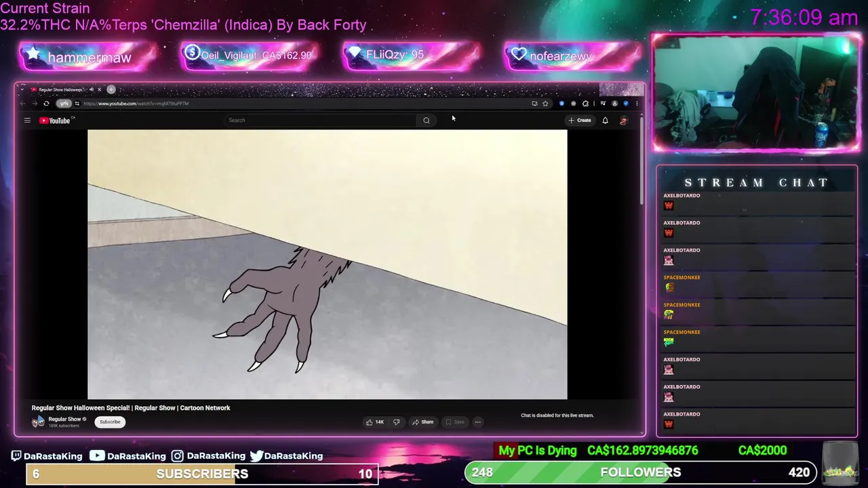Click the first SPACEMONKEE chat message
The height and width of the screenshot is (488, 868).
pyautogui.click(x=756, y=283)
